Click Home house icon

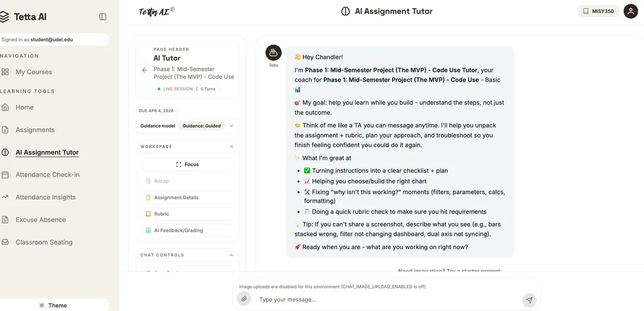(5, 107)
